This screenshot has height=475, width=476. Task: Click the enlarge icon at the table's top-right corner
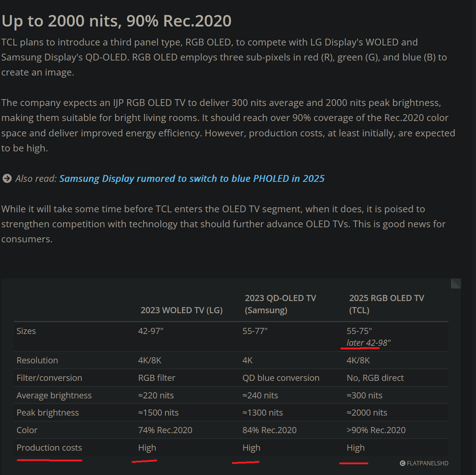(x=456, y=283)
